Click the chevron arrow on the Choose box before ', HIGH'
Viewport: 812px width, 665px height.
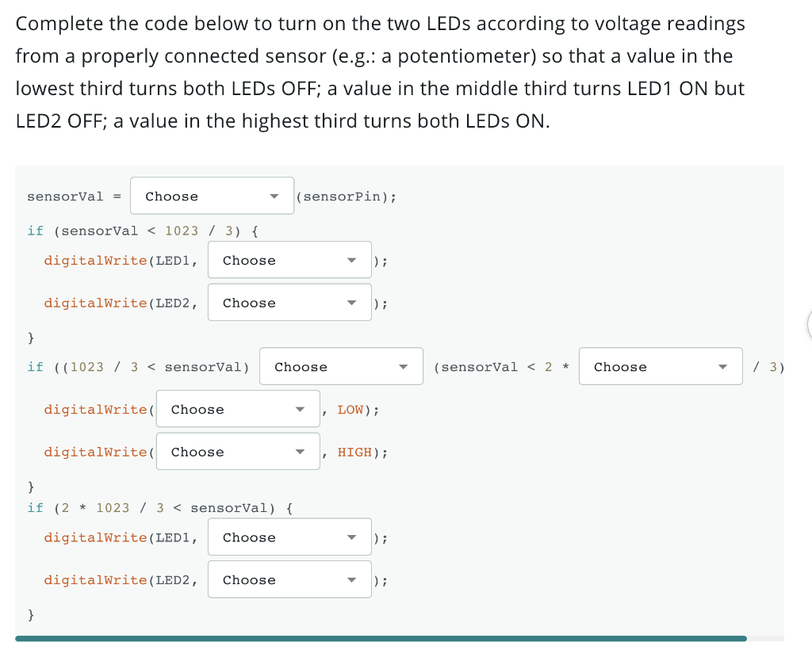[x=300, y=451]
